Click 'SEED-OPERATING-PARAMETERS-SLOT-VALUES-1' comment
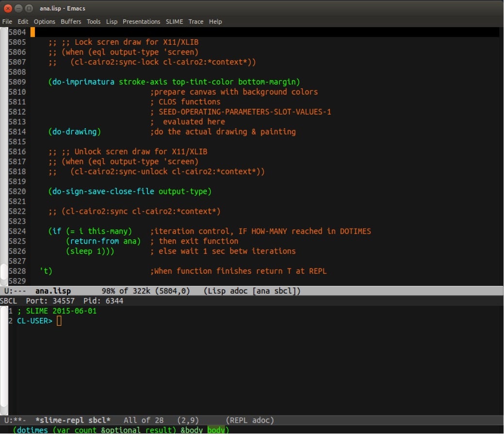504x434 pixels. [245, 112]
